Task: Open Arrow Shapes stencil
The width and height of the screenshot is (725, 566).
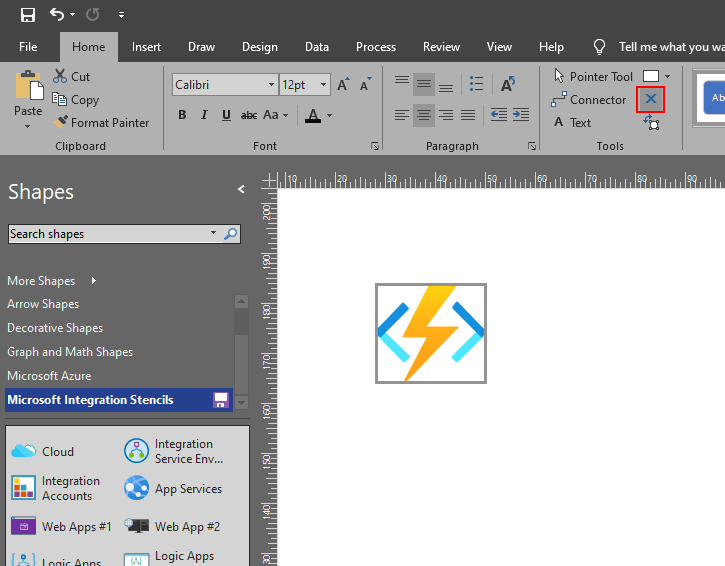Action: (x=43, y=304)
